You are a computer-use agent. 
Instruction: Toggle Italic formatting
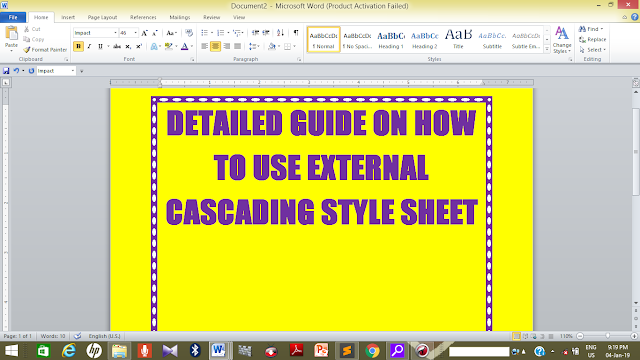pyautogui.click(x=89, y=46)
